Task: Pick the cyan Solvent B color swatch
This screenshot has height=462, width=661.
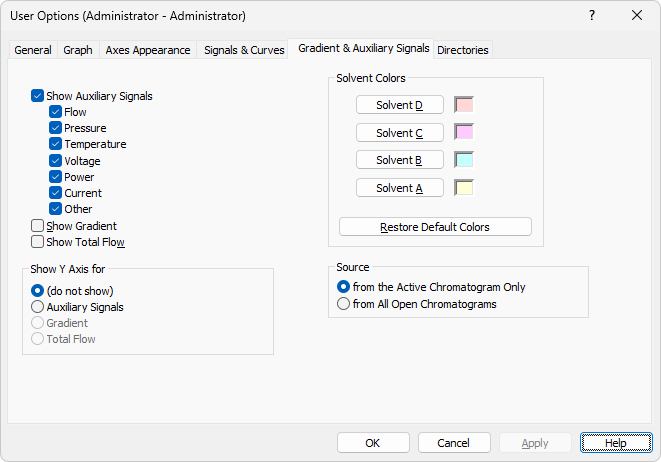Action: [x=464, y=160]
